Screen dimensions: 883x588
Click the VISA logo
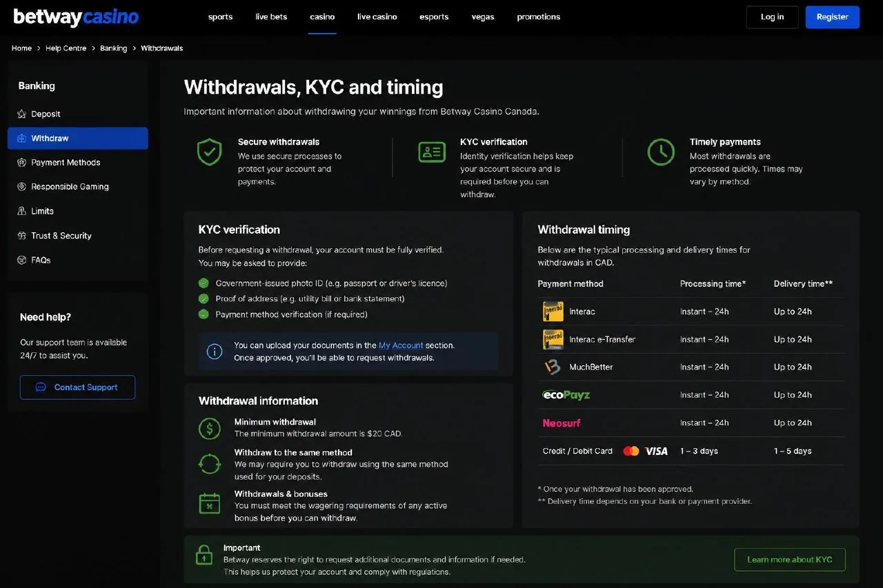[656, 451]
